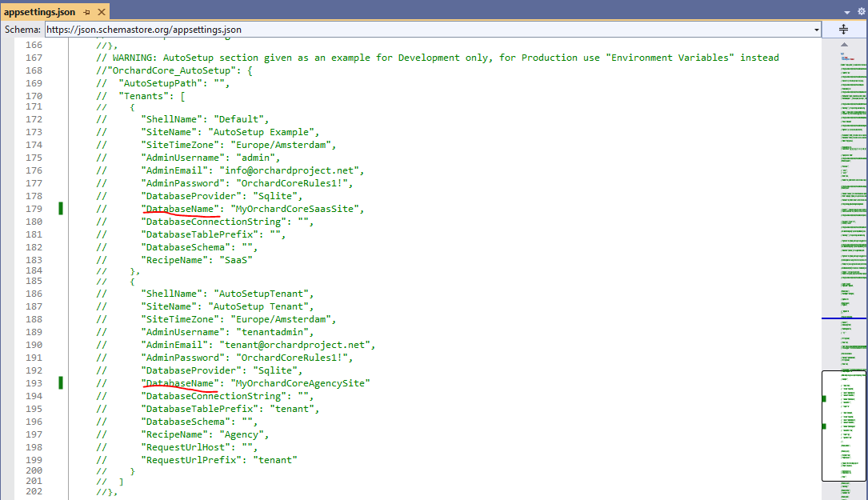Click line number 185

pos(34,281)
